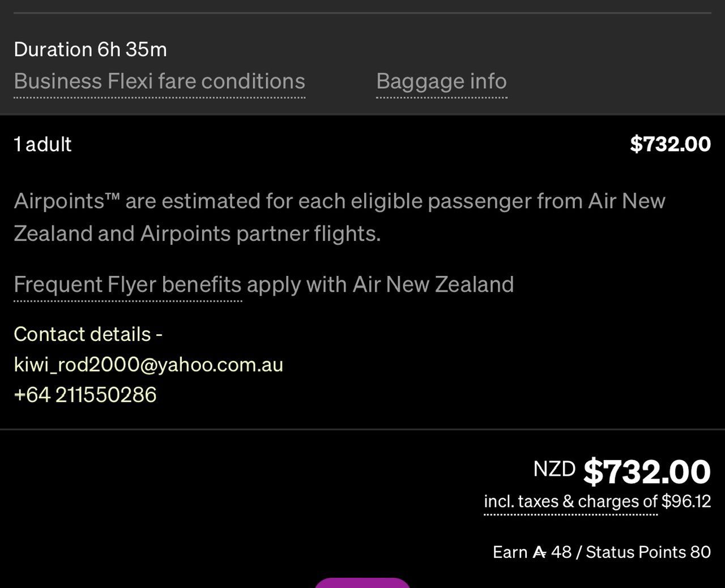Click the Airpoints Dollars symbol next to 48
This screenshot has height=588, width=725.
tap(539, 552)
